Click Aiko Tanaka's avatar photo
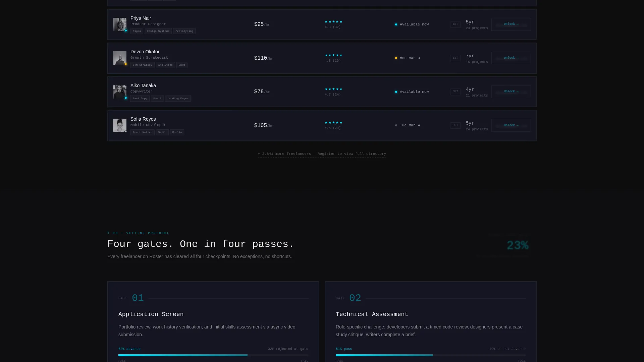Screen dimensions: 644x362 120,92
